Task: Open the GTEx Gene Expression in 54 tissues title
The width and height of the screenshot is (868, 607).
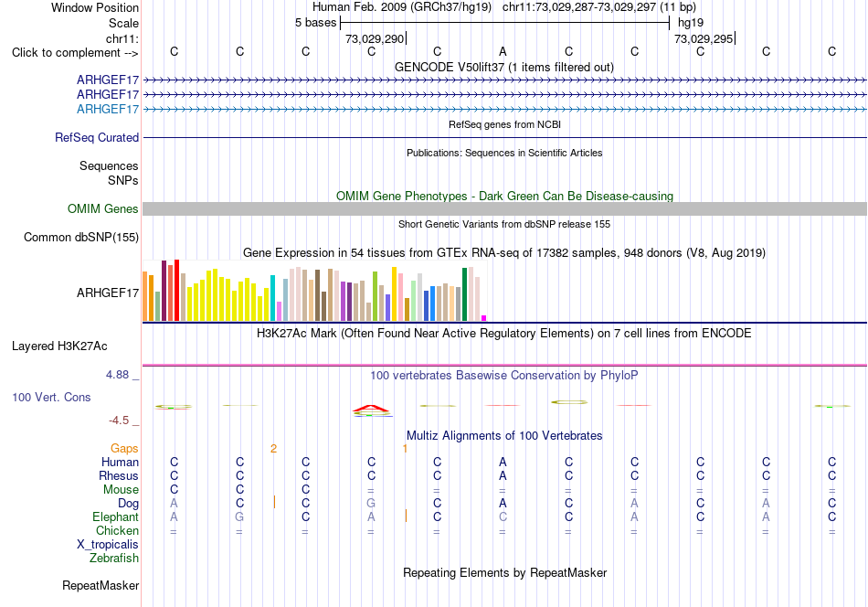Action: [504, 253]
